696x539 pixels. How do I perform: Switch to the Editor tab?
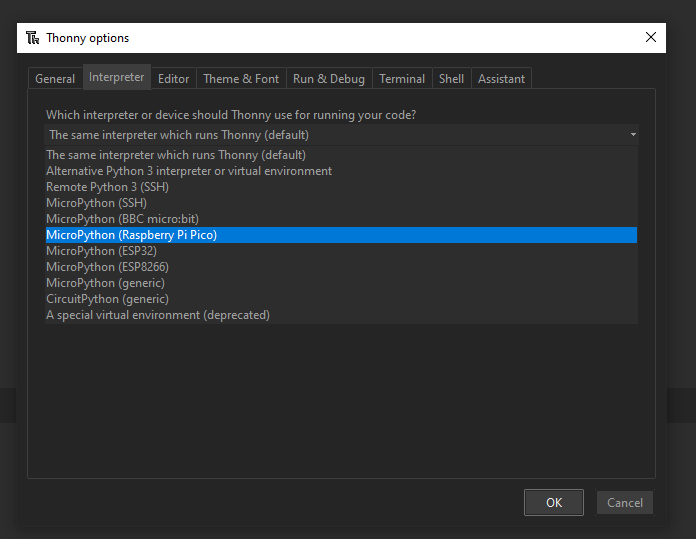point(174,79)
